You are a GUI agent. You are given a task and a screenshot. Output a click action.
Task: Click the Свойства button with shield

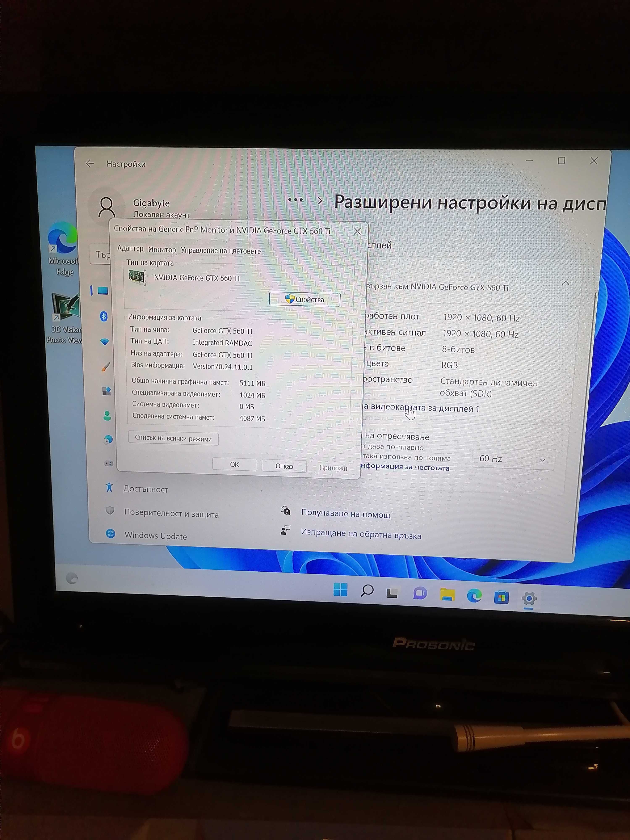[x=304, y=299]
